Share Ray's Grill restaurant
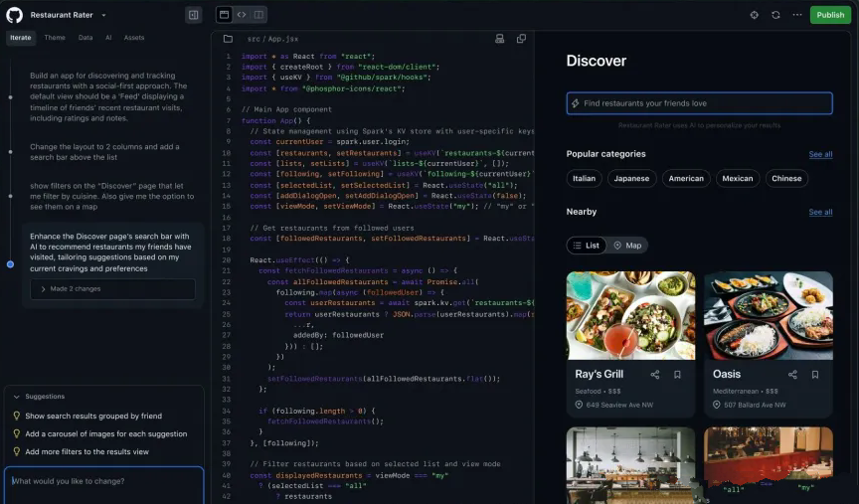The height and width of the screenshot is (504, 859). (654, 375)
